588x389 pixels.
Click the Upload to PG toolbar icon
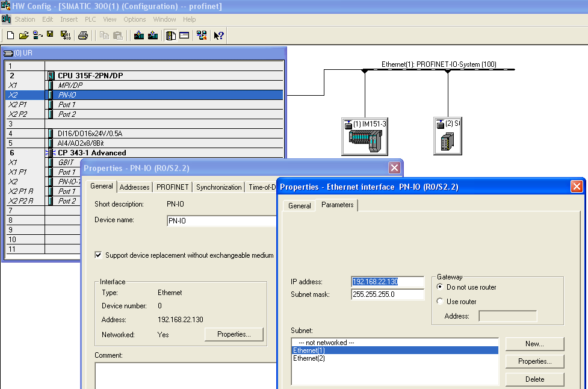(153, 36)
